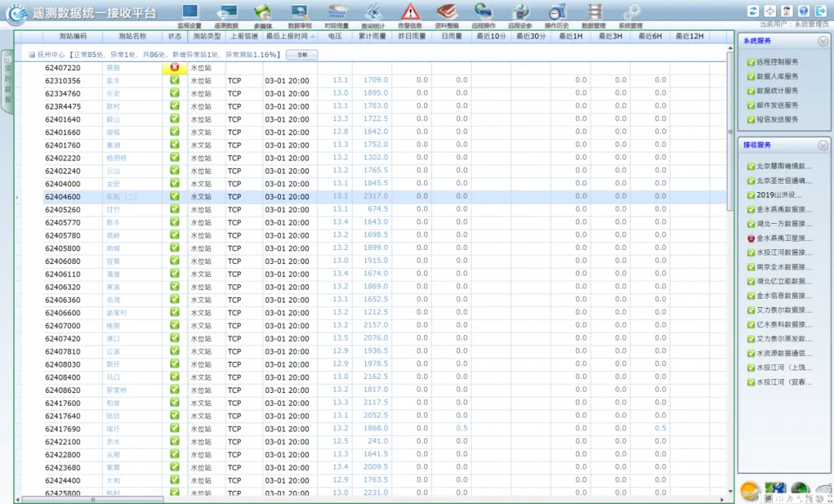The width and height of the screenshot is (834, 504).
Task: Open the 操作历史 clock icon
Action: tap(557, 12)
